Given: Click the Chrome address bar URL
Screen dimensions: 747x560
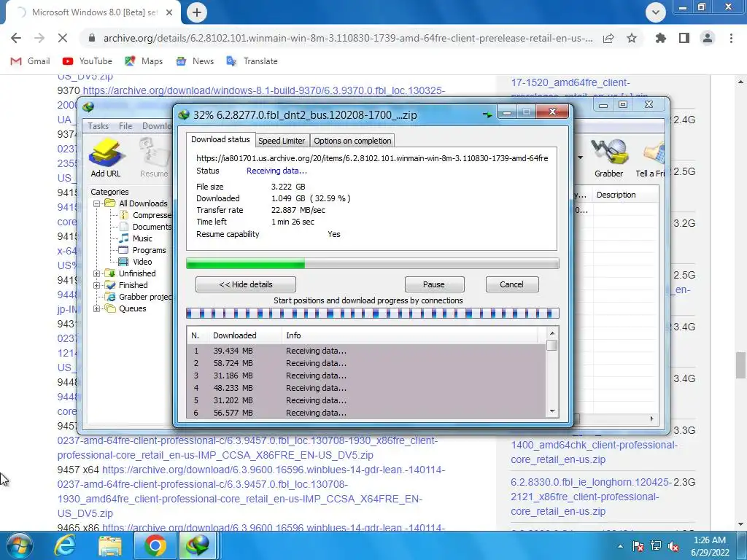Looking at the screenshot, I should coord(348,38).
